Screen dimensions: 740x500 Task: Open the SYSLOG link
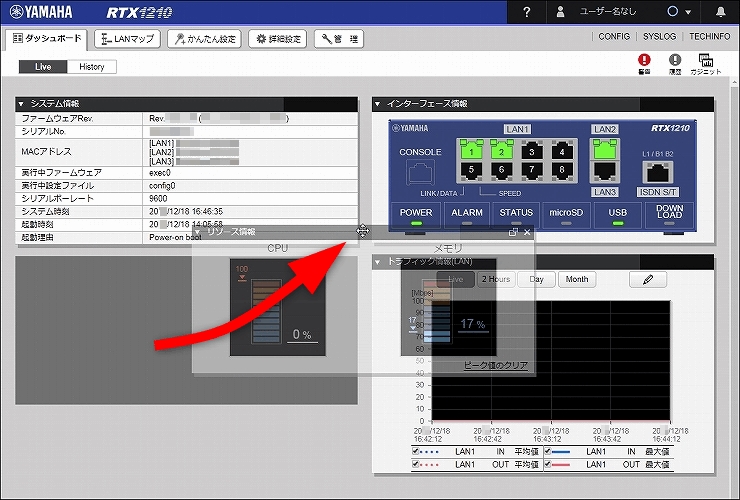659,36
